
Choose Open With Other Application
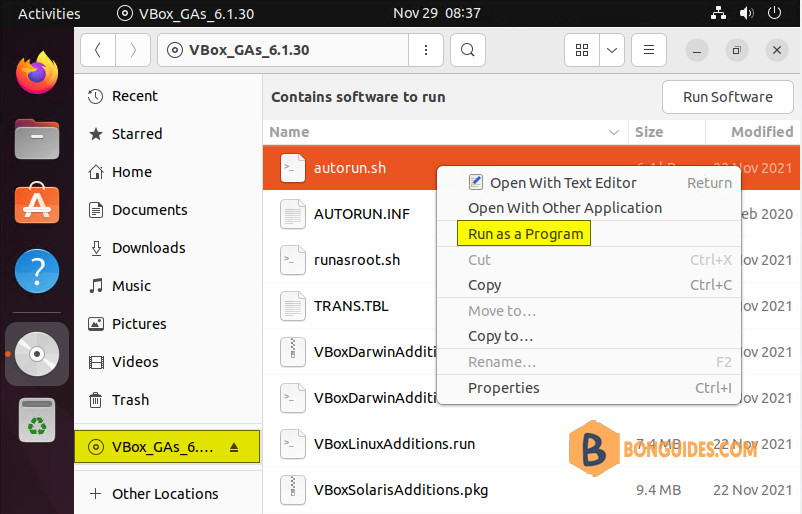565,208
